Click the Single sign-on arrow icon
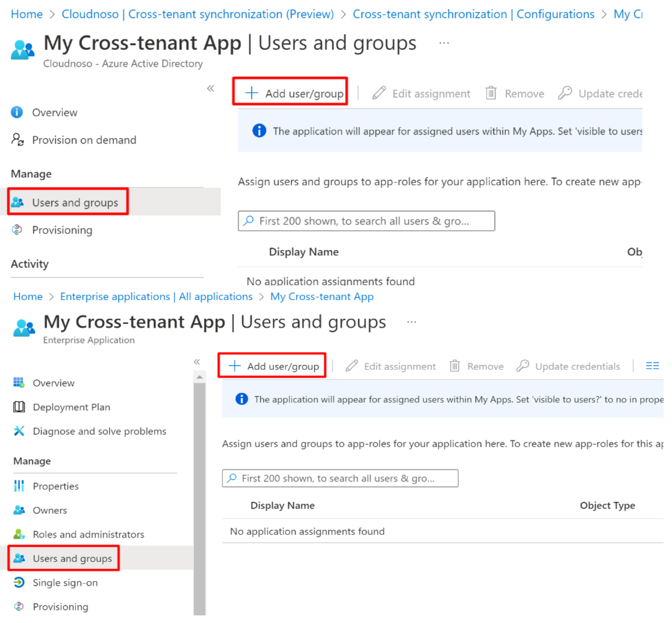This screenshot has height=623, width=672. 19,583
